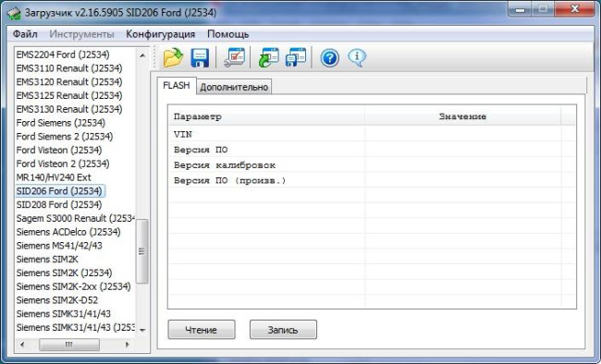Open the Инструменты menu
The image size is (601, 364).
coord(81,34)
